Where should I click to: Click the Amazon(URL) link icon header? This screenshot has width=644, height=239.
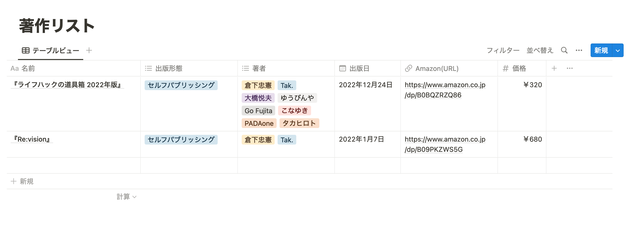(x=408, y=68)
